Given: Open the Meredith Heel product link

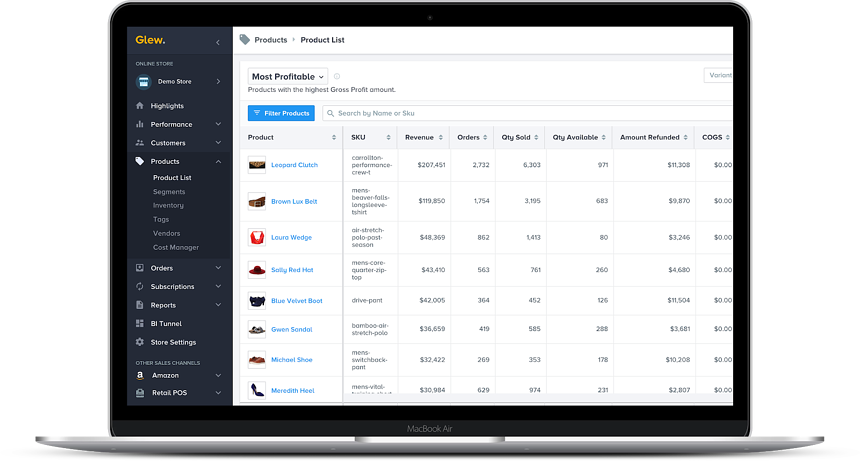Looking at the screenshot, I should tap(293, 391).
